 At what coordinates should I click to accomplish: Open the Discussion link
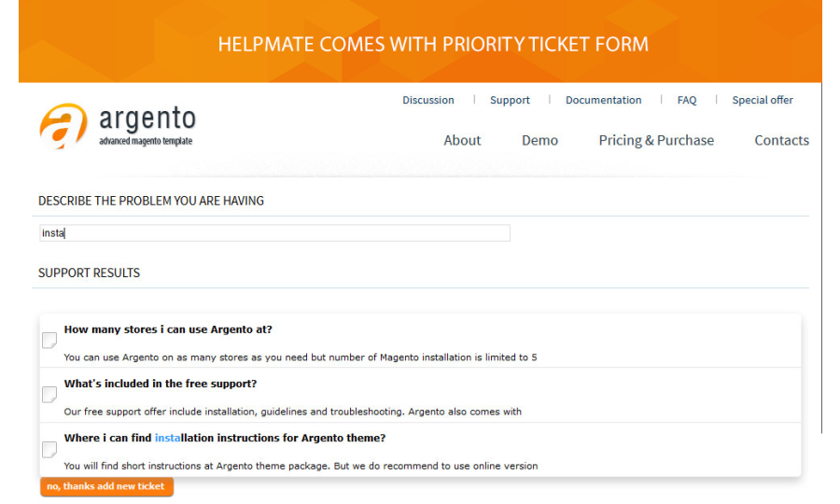pyautogui.click(x=428, y=100)
